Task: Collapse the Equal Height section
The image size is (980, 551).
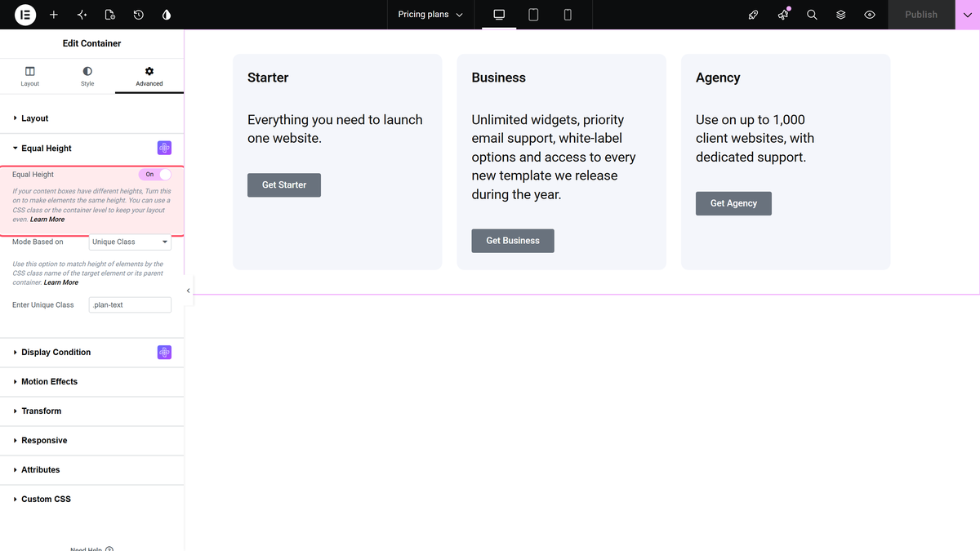Action: point(91,148)
